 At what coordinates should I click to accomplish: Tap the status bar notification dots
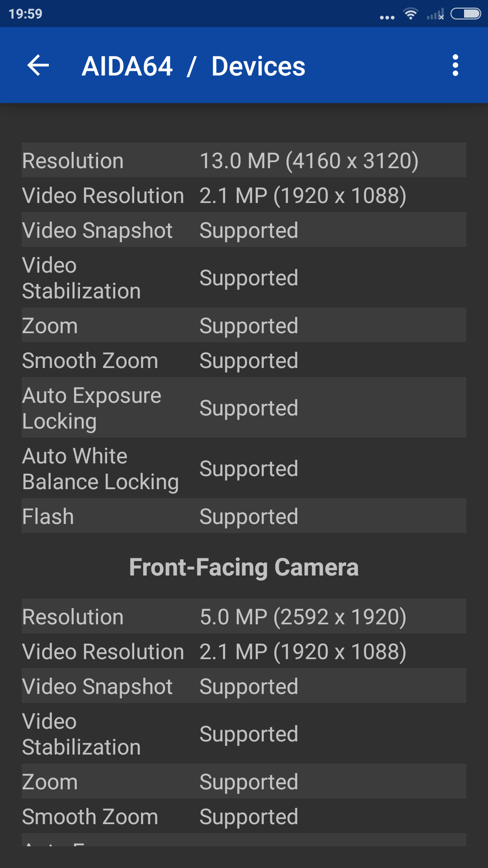[x=387, y=18]
